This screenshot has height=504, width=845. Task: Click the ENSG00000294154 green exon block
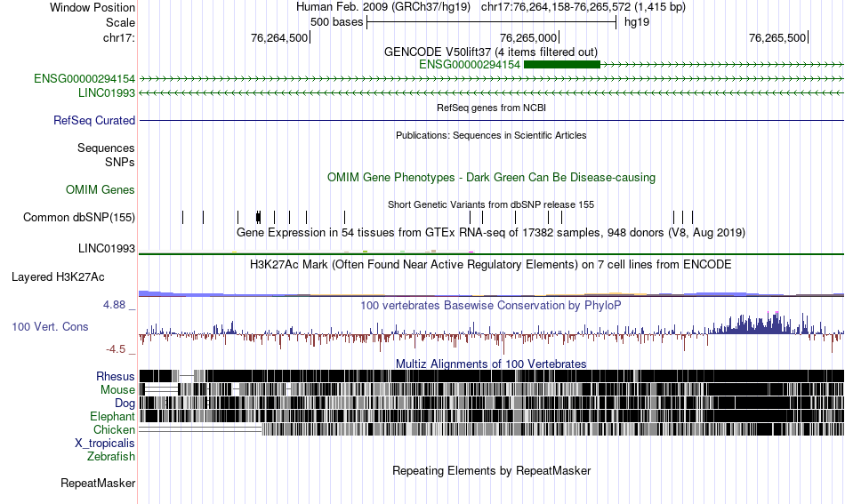coord(561,65)
